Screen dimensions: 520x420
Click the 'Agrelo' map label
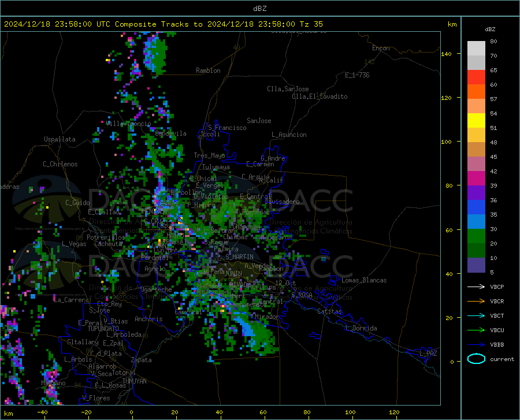tap(155, 269)
